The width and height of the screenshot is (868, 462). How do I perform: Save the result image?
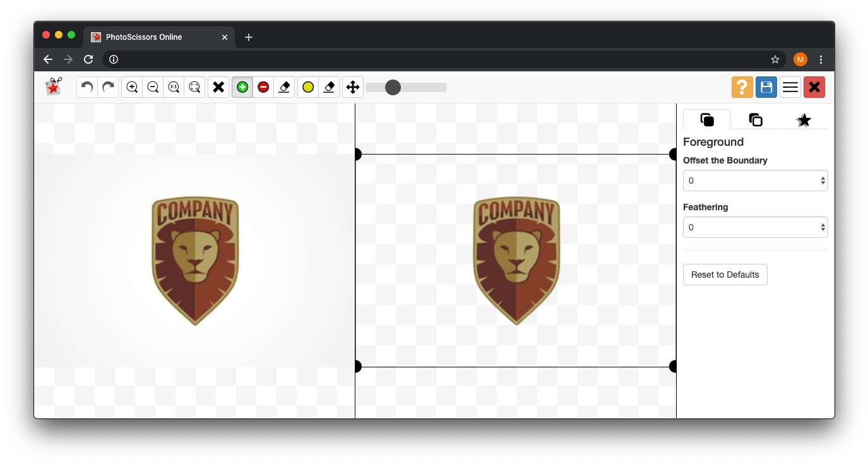[766, 87]
